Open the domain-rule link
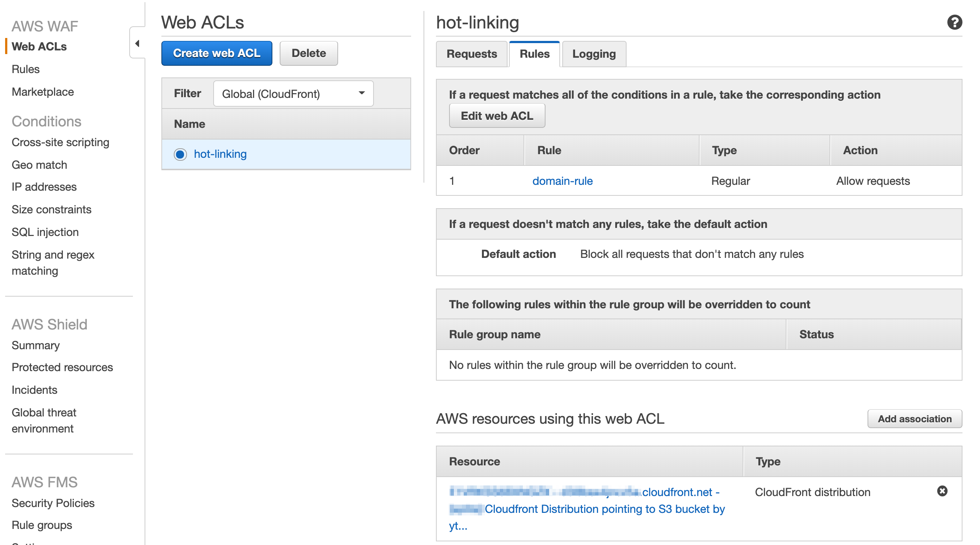980x545 pixels. [x=562, y=181]
